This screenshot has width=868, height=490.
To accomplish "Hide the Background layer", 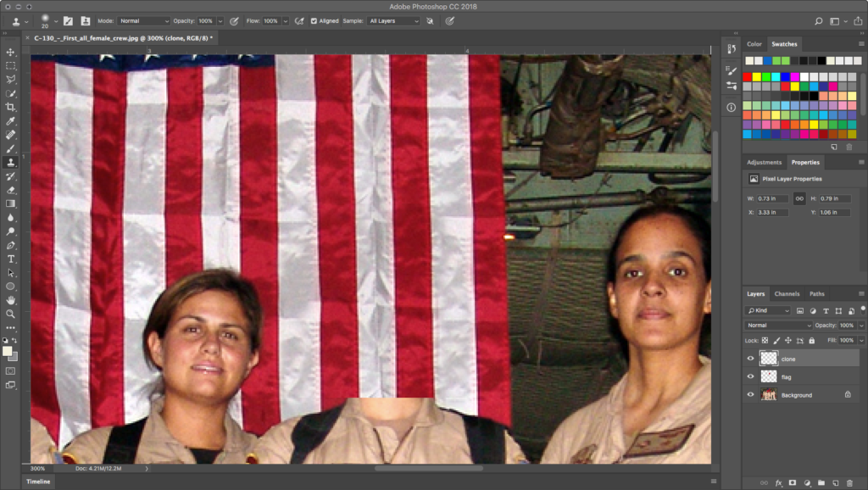I will point(750,395).
